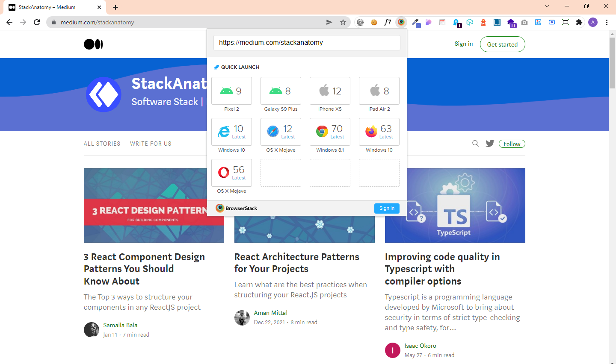Launch Pixel 2 Android 9 device

click(231, 91)
